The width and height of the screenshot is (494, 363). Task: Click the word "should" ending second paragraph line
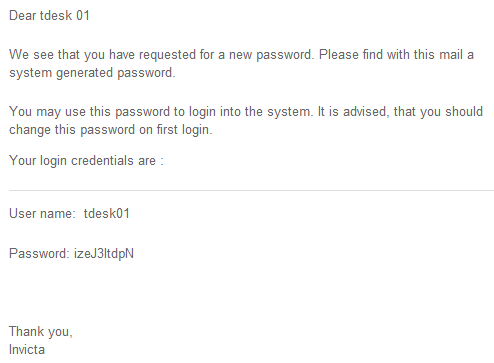(464, 112)
